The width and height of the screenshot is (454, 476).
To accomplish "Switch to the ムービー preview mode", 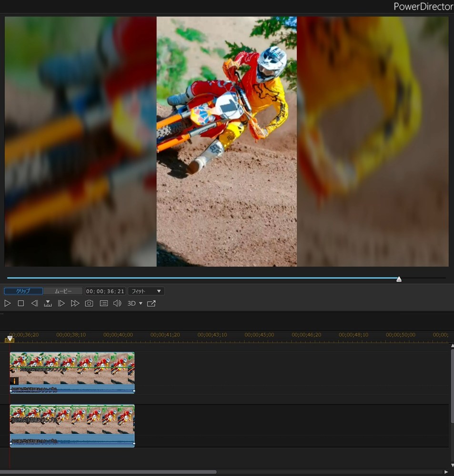I will pyautogui.click(x=63, y=291).
